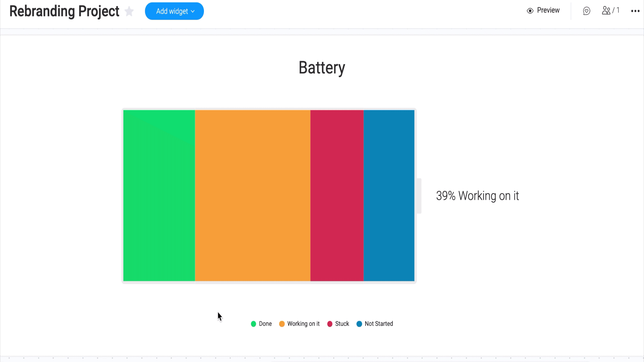Toggle the Not Started legend item
Image resolution: width=644 pixels, height=362 pixels.
pos(375,324)
